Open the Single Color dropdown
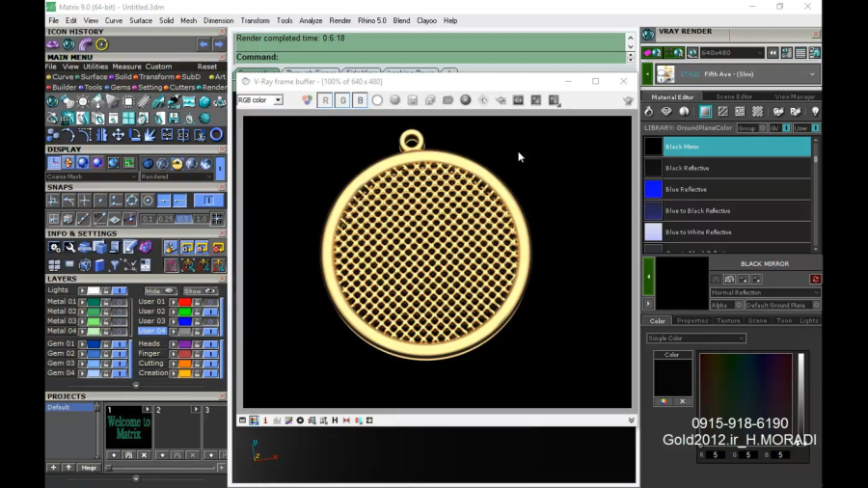This screenshot has height=488, width=868. pyautogui.click(x=695, y=339)
